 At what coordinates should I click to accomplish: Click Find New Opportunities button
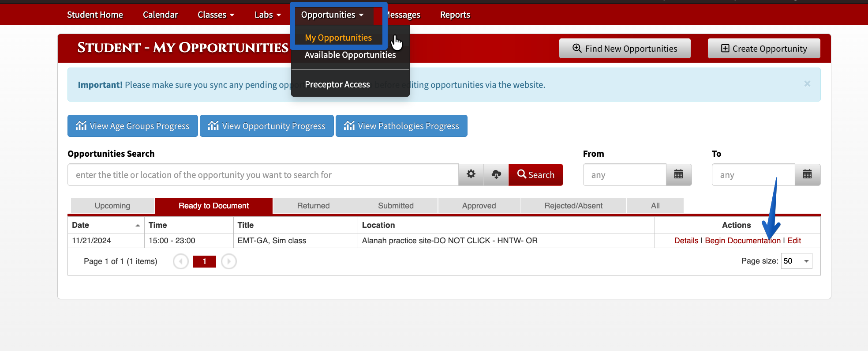[625, 49]
